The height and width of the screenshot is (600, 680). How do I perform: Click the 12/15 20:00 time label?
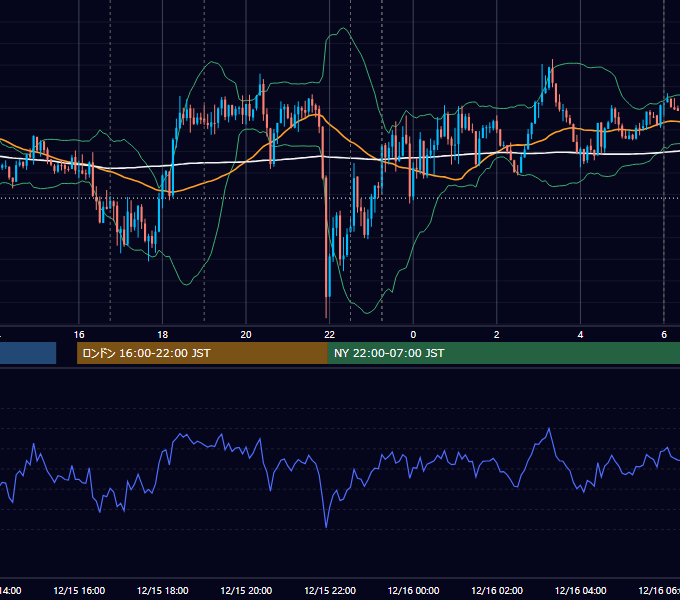[x=246, y=590]
